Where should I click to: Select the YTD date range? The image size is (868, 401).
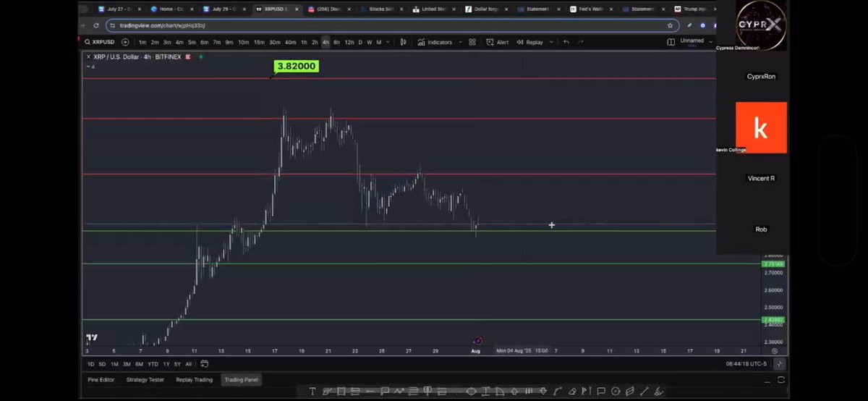(153, 364)
